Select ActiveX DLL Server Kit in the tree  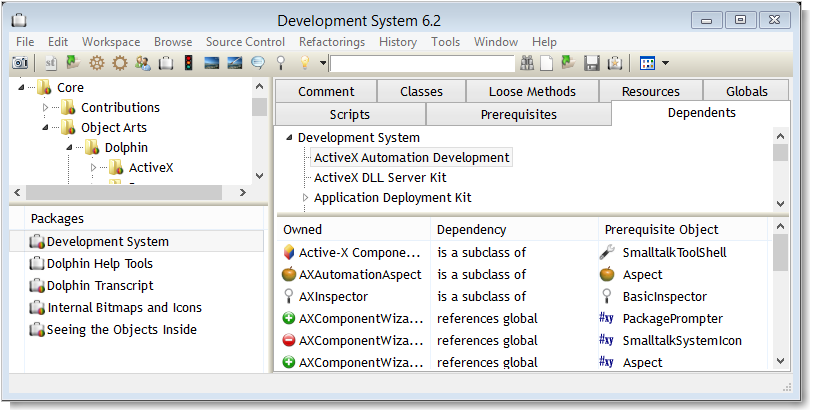380,178
